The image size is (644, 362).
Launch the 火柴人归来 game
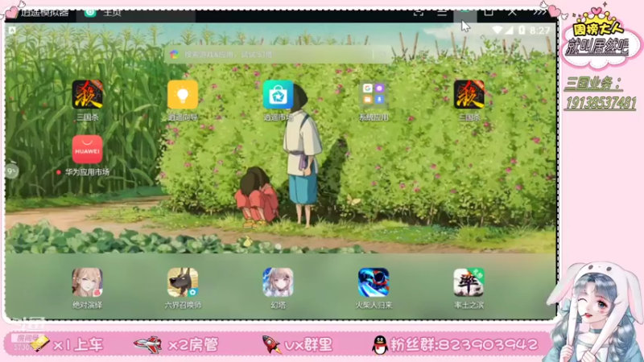374,282
